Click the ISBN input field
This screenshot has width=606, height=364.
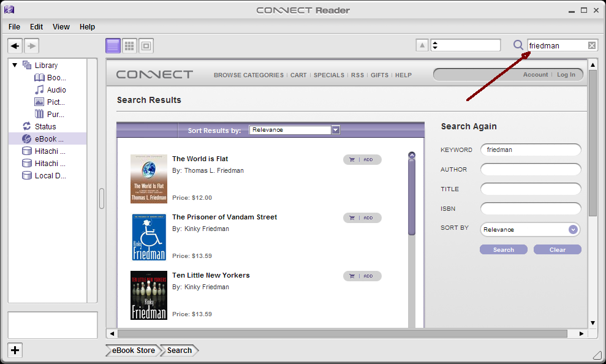click(x=531, y=209)
